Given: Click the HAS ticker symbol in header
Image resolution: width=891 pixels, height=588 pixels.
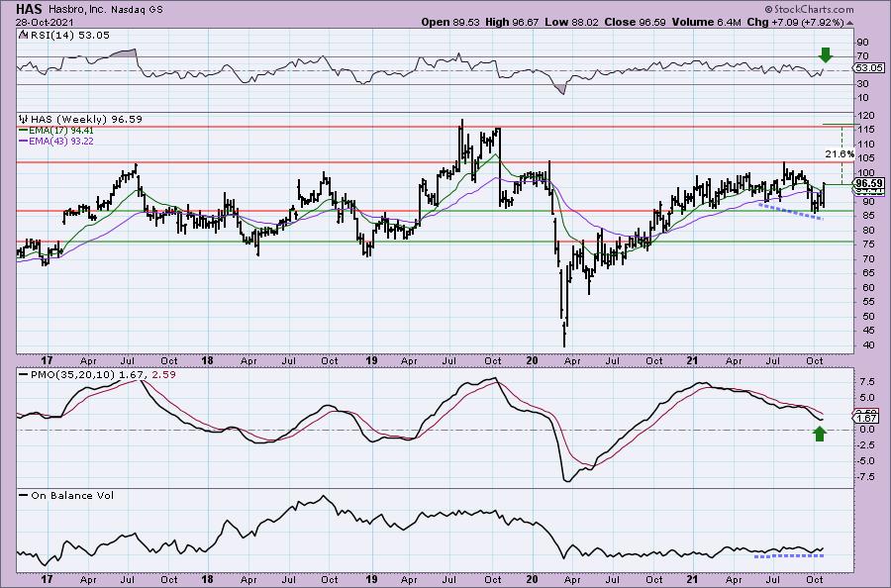Looking at the screenshot, I should point(30,9).
